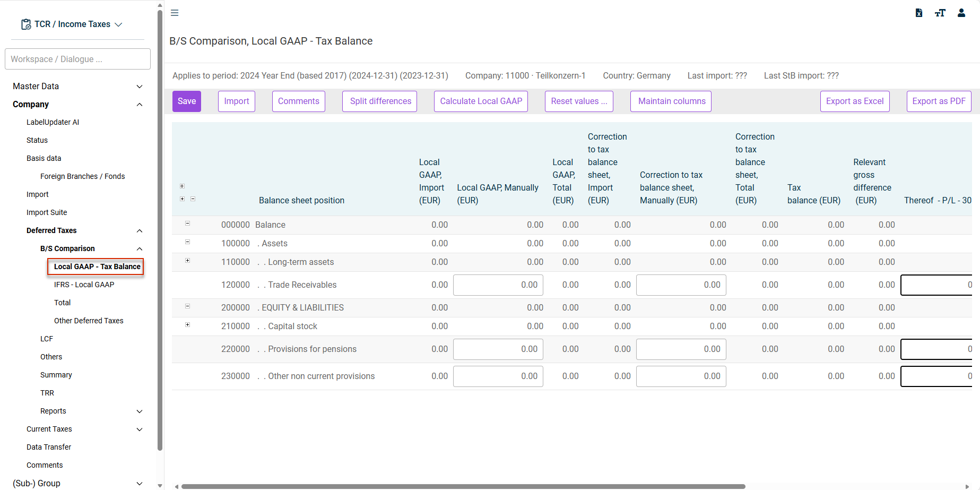Collapse the Company section

140,105
